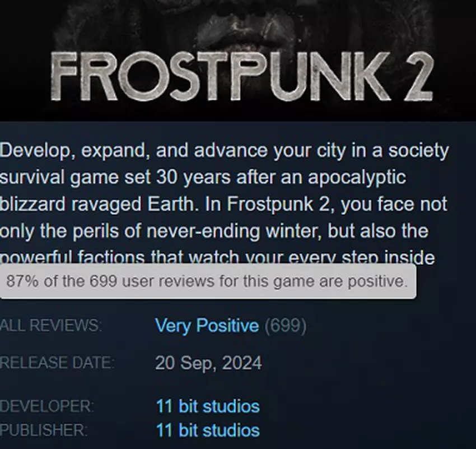This screenshot has height=449, width=476.
Task: Click the release date 20 Sep, 2024
Action: click(208, 363)
